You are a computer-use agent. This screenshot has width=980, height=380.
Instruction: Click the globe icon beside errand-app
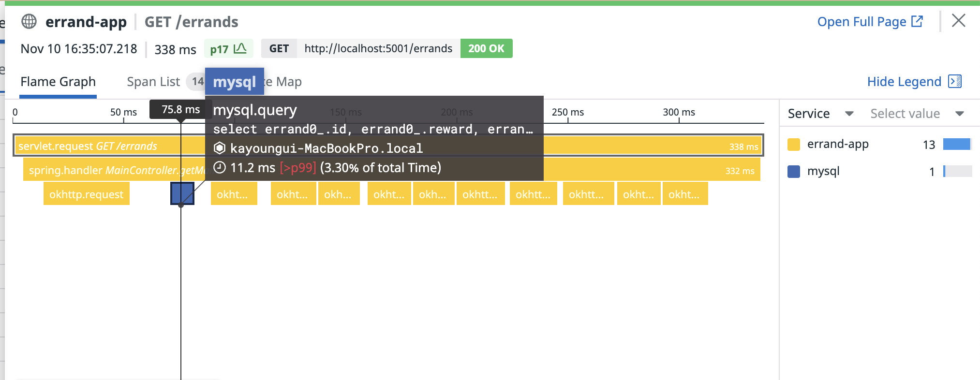29,22
